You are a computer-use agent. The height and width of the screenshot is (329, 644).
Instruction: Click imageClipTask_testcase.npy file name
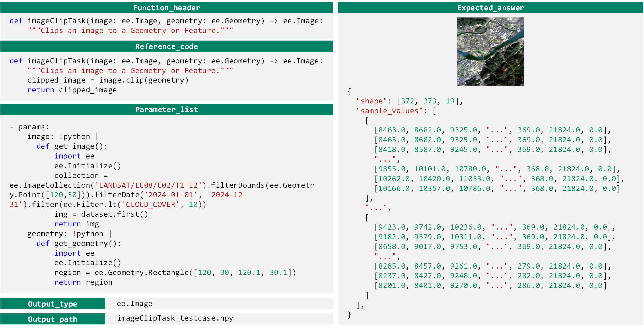(175, 318)
